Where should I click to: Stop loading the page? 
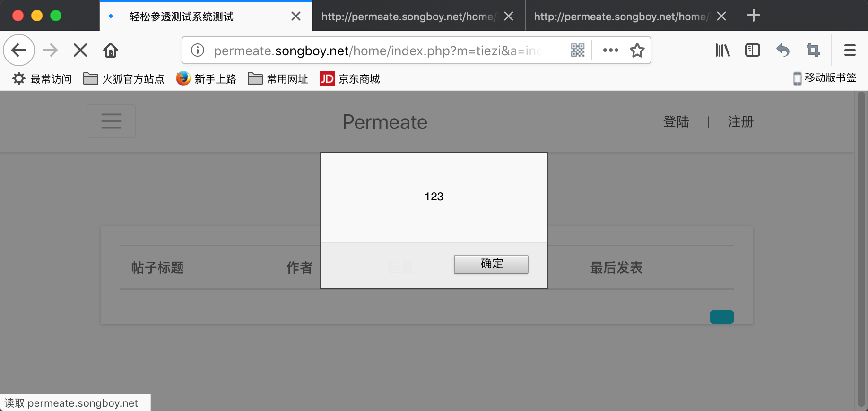coord(80,50)
